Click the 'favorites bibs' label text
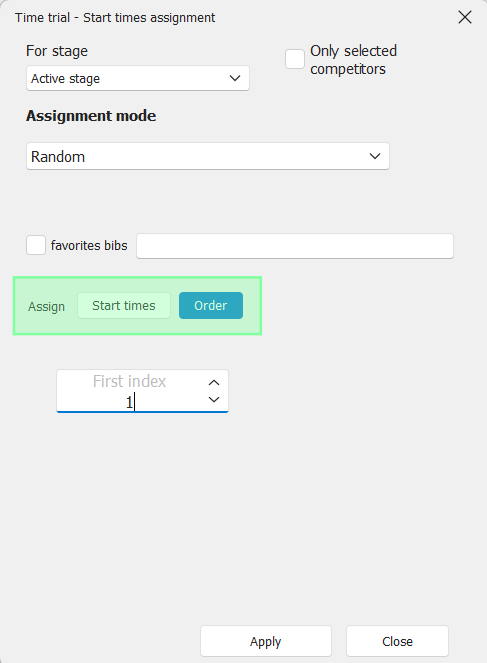The height and width of the screenshot is (663, 487). 89,246
